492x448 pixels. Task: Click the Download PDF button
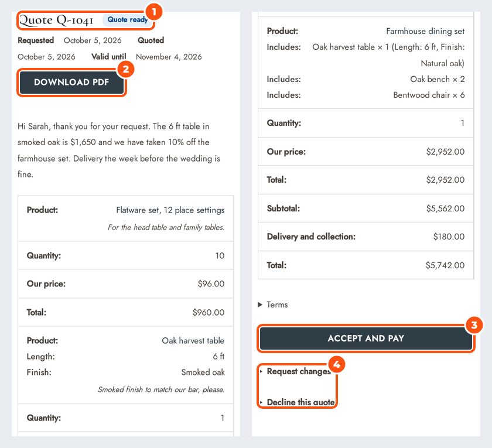coord(72,82)
